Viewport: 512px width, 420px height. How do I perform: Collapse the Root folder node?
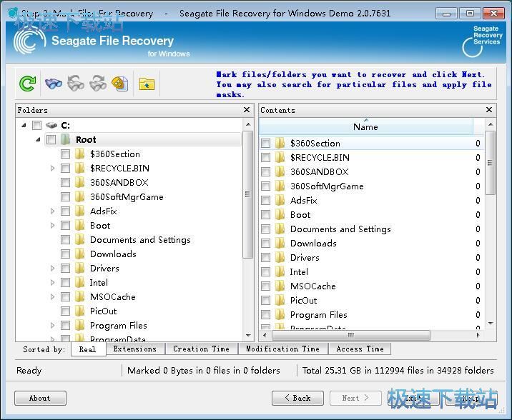pyautogui.click(x=38, y=139)
